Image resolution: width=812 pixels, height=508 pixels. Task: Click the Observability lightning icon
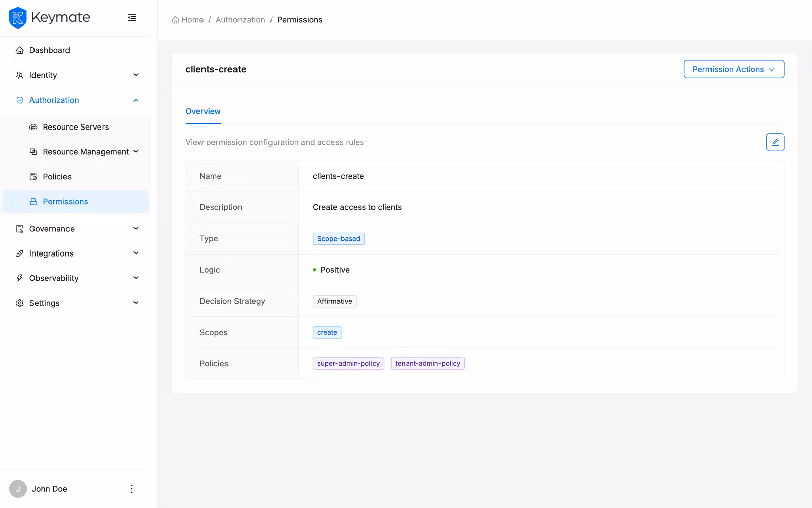click(x=19, y=278)
